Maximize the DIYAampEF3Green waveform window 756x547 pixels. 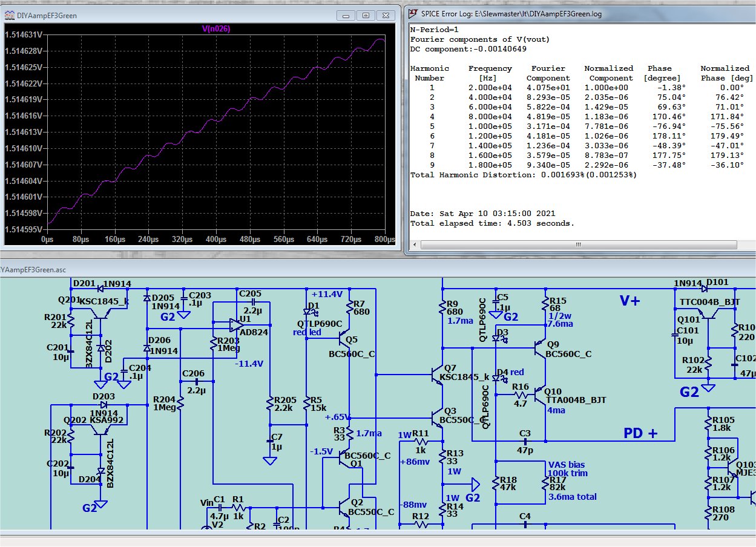(365, 15)
